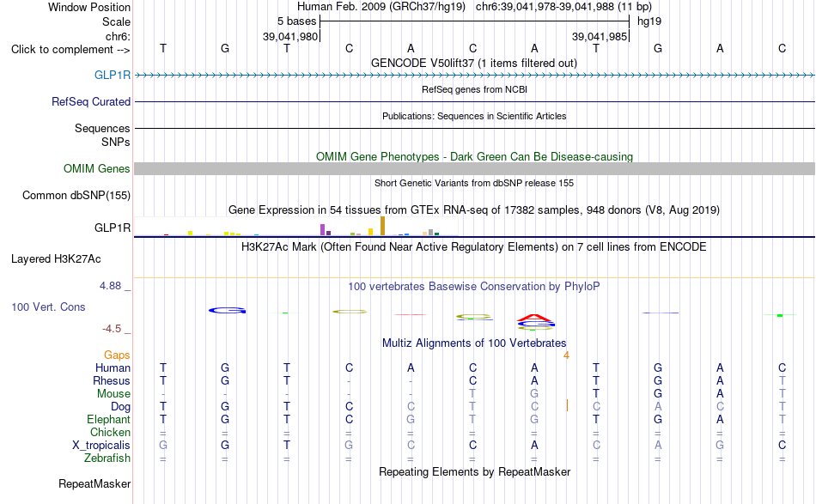Image resolution: width=816 pixels, height=504 pixels.
Task: Click the Repeating Elements by RepeatMasker title
Action: 474,471
